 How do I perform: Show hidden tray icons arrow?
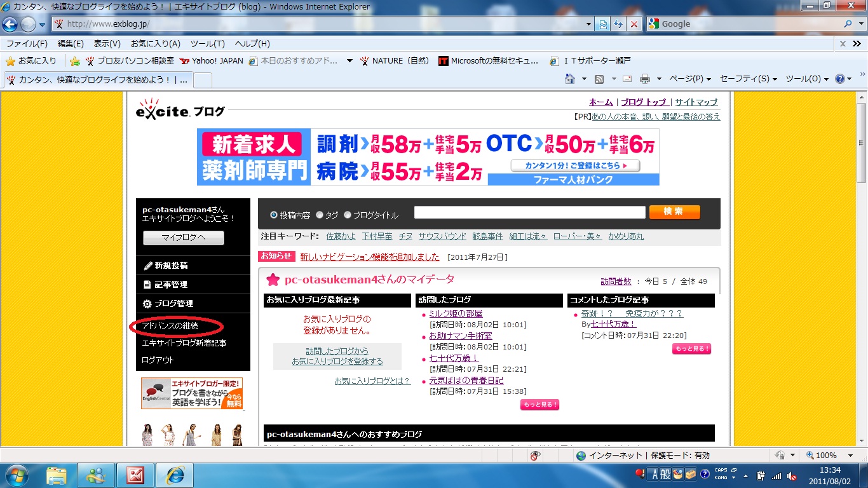(x=745, y=475)
